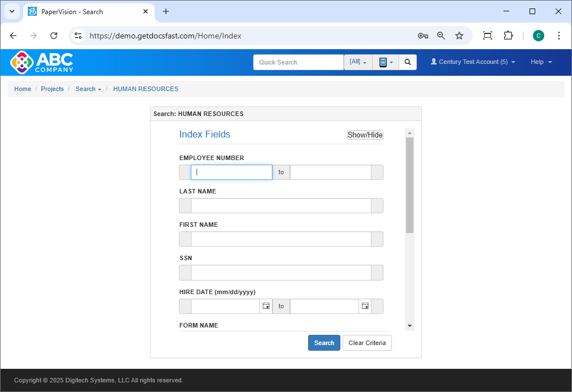This screenshot has height=392, width=572.
Task: Open the device icon dropdown beside Quick Search
Action: click(386, 62)
